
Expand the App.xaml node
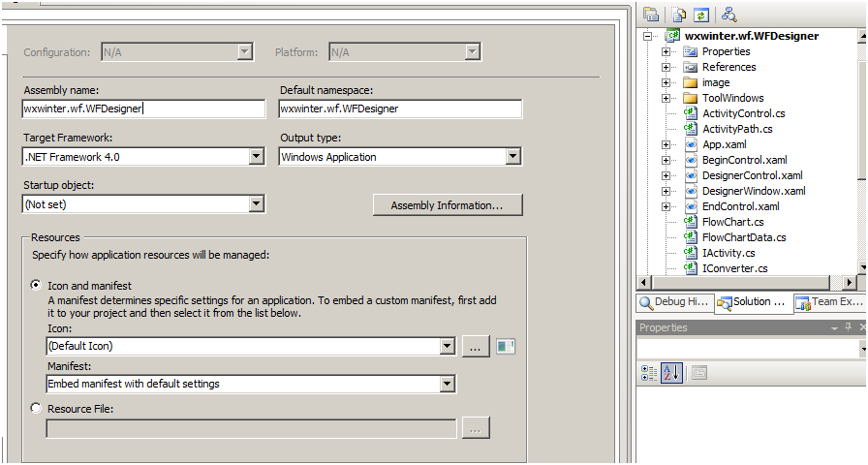[x=666, y=144]
